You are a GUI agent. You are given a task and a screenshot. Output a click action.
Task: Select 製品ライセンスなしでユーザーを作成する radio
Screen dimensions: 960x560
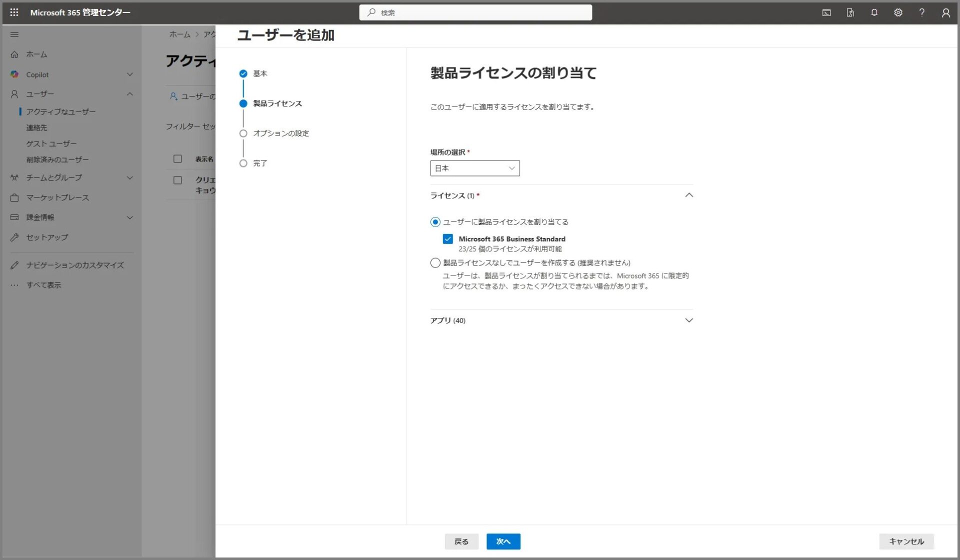(435, 263)
